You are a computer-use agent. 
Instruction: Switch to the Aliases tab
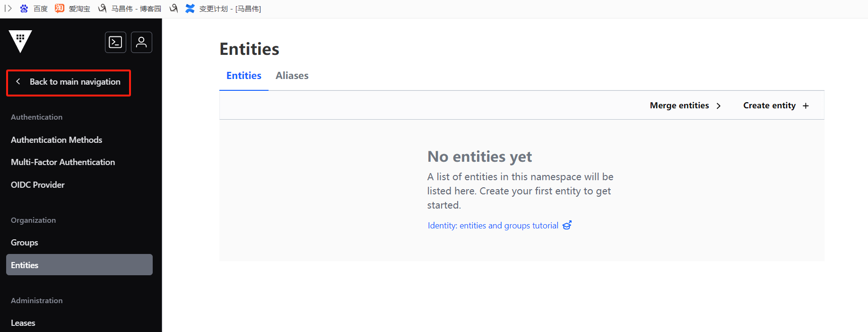pyautogui.click(x=292, y=76)
